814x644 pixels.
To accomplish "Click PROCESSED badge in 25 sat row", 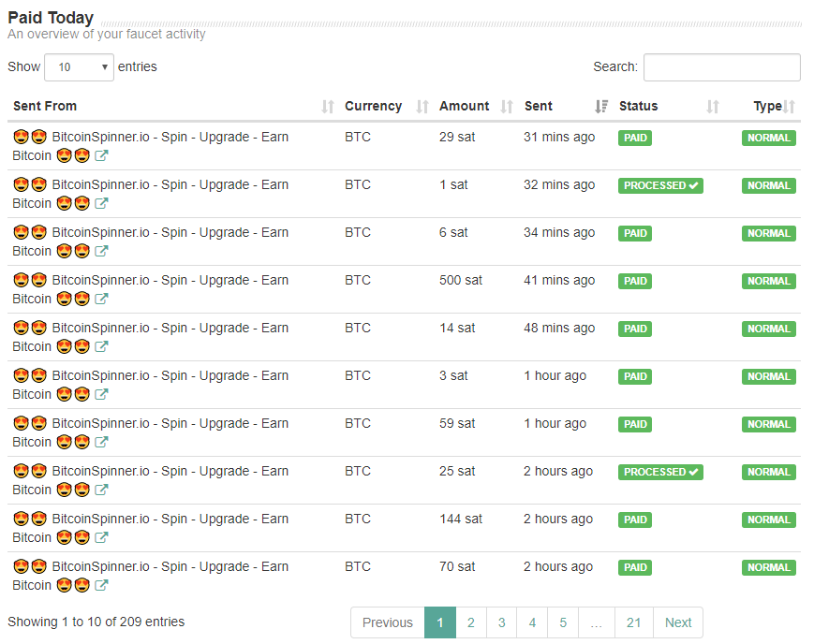I will click(x=660, y=472).
